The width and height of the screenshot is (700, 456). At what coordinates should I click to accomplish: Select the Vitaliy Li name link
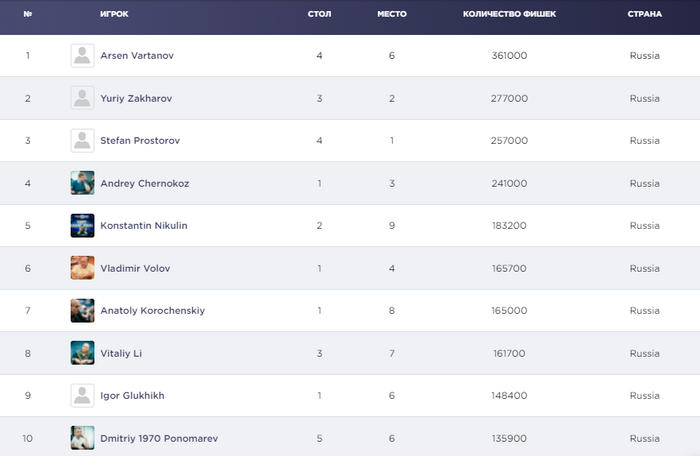pyautogui.click(x=120, y=353)
